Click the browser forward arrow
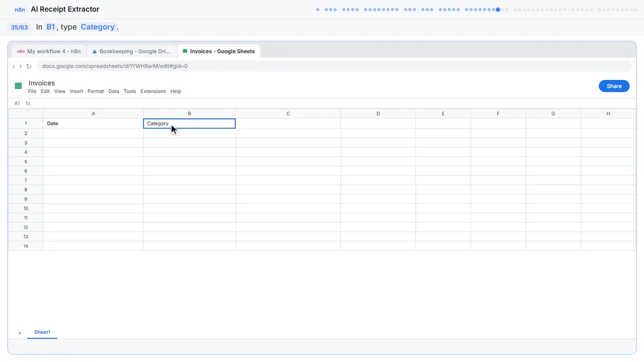644x362 pixels. [x=21, y=66]
